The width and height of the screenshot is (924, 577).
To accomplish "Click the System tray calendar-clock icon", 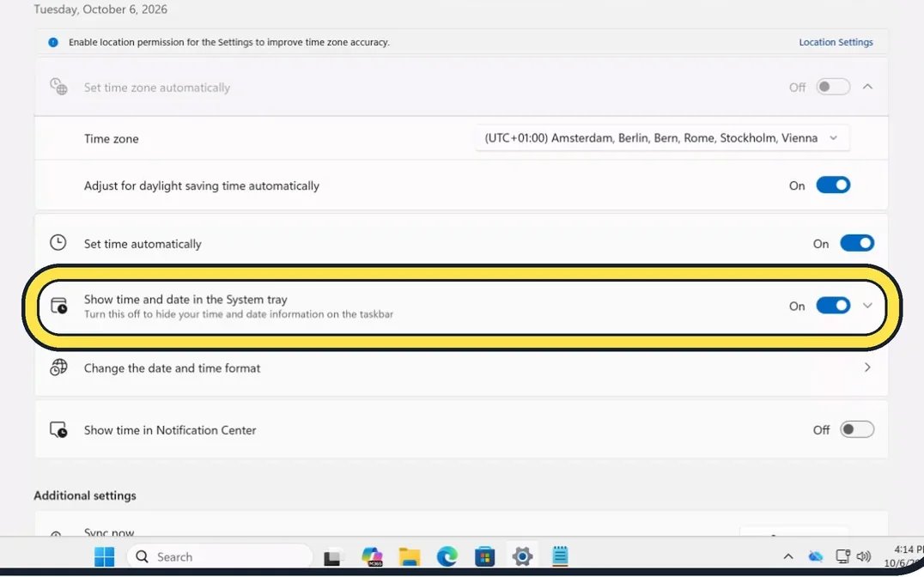I will click(x=58, y=306).
